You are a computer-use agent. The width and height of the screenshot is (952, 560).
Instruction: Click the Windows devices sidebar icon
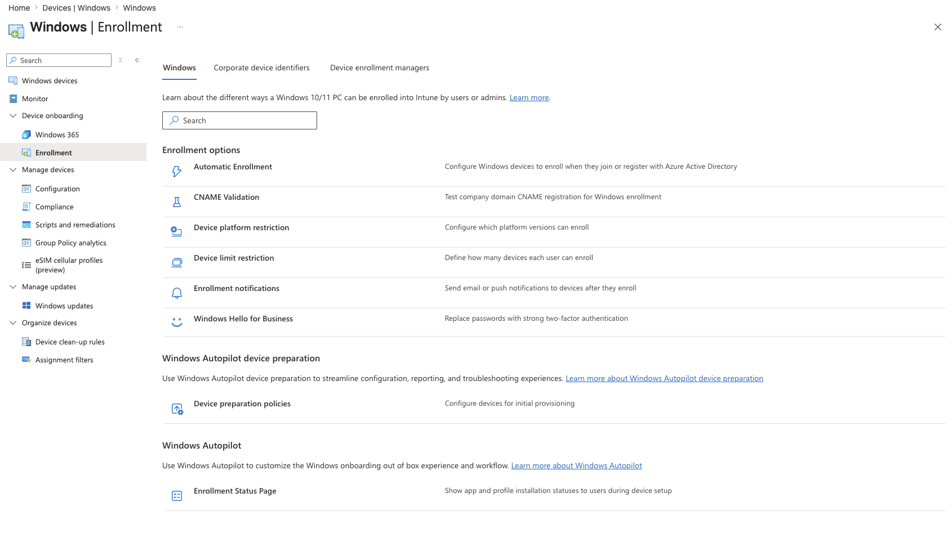13,80
